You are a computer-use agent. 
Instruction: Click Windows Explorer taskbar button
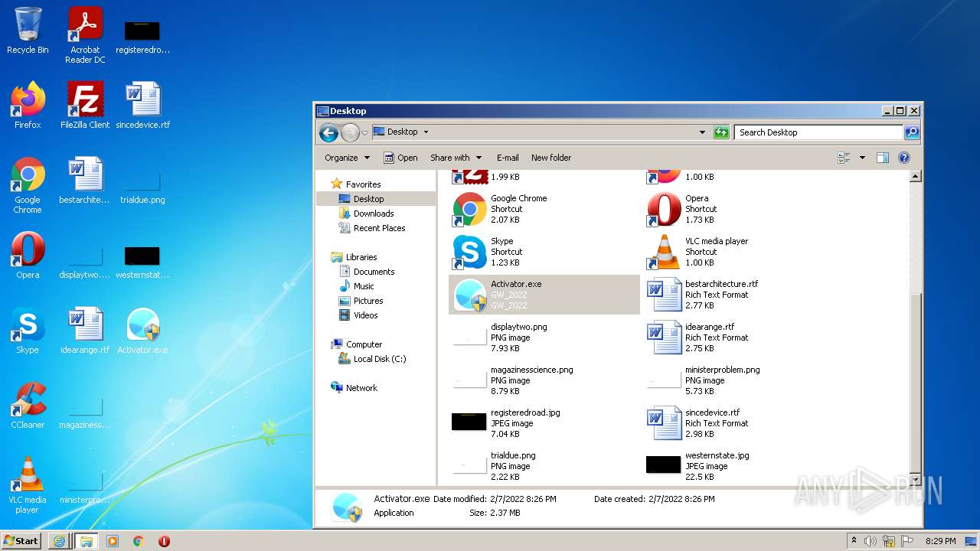click(86, 541)
